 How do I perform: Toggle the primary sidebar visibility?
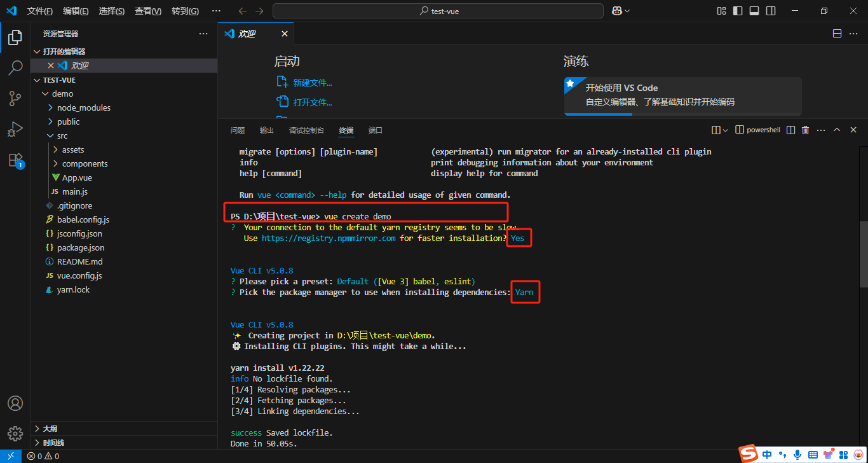click(738, 10)
